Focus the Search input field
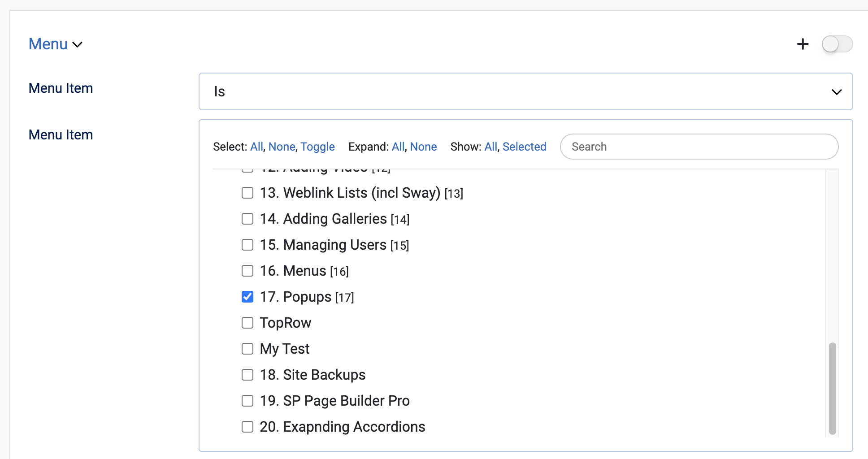Viewport: 868px width, 459px height. (699, 147)
